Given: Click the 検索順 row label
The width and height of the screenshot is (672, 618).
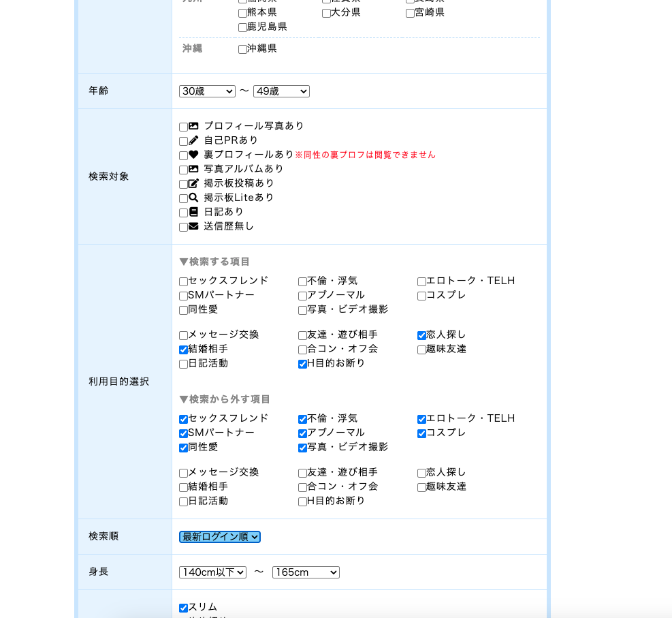Looking at the screenshot, I should [103, 536].
